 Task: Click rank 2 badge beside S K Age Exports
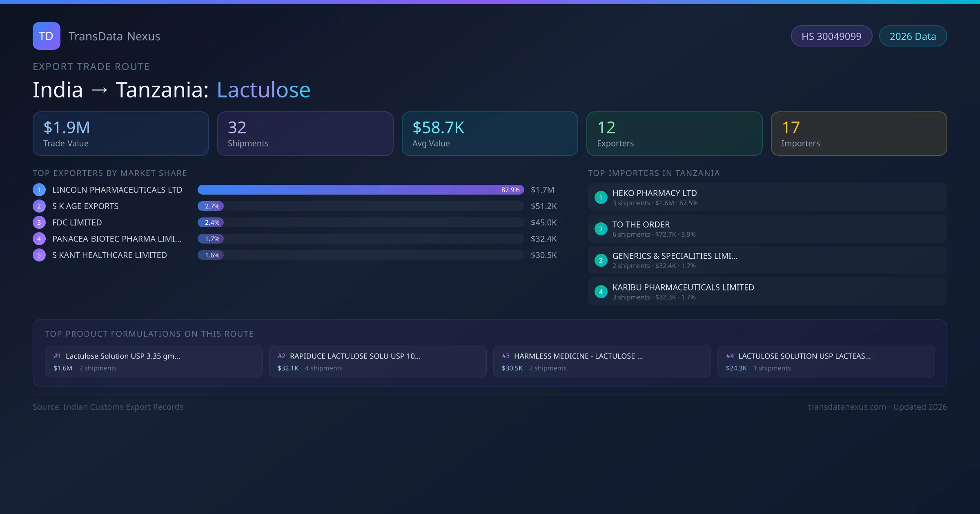point(39,206)
